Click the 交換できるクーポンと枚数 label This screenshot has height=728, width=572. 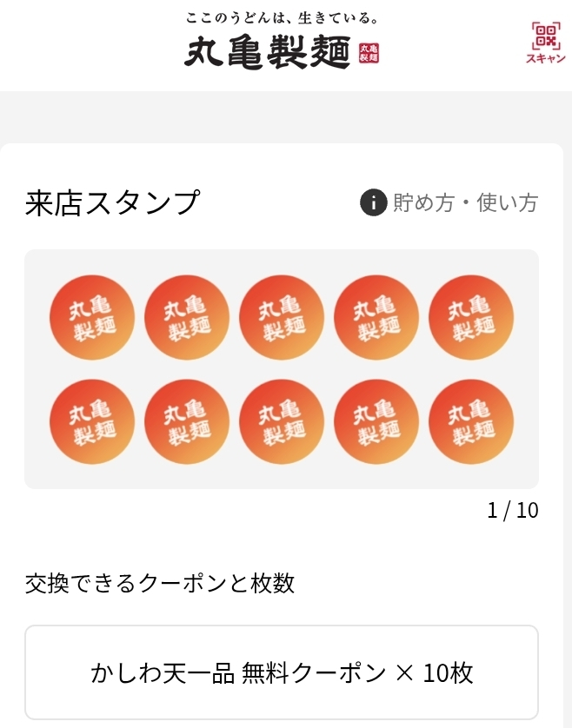(160, 583)
